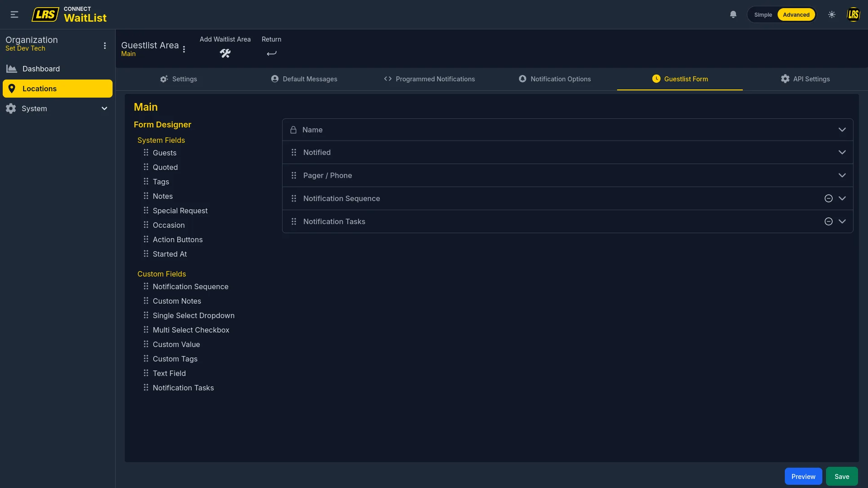The width and height of the screenshot is (868, 488).
Task: Expand the Notified field row
Action: (842, 152)
